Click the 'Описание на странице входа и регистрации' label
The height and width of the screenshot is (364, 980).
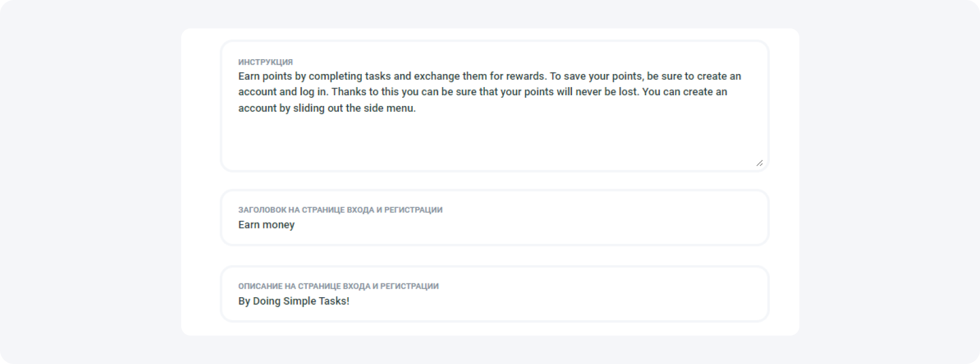coord(338,286)
